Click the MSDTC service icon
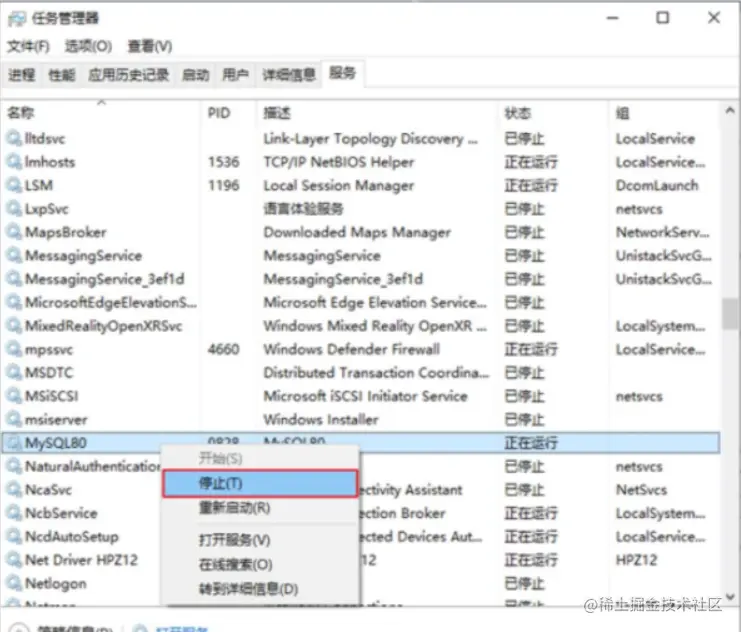 (14, 372)
